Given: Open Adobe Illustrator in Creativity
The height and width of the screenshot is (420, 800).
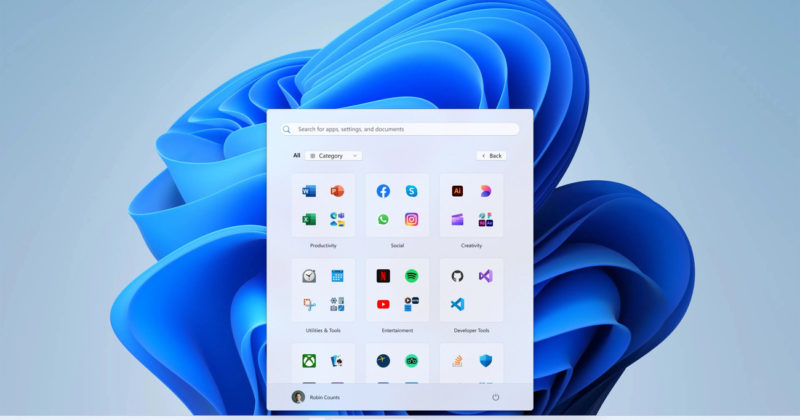Looking at the screenshot, I should coord(457,191).
